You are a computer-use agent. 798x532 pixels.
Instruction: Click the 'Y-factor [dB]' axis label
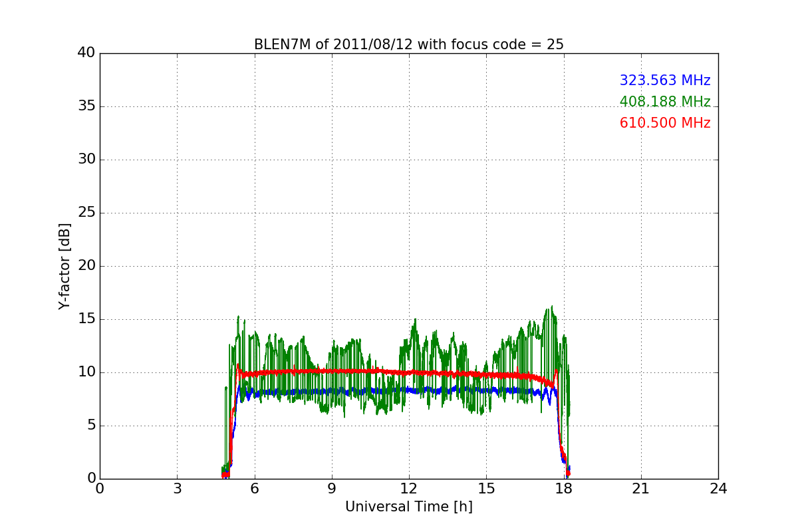tap(65, 266)
